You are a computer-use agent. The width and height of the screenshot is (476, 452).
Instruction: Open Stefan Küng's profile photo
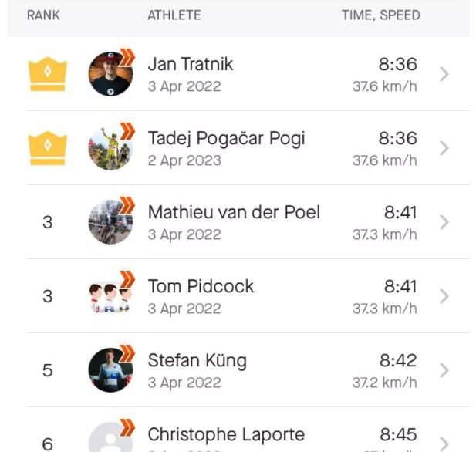pos(110,370)
